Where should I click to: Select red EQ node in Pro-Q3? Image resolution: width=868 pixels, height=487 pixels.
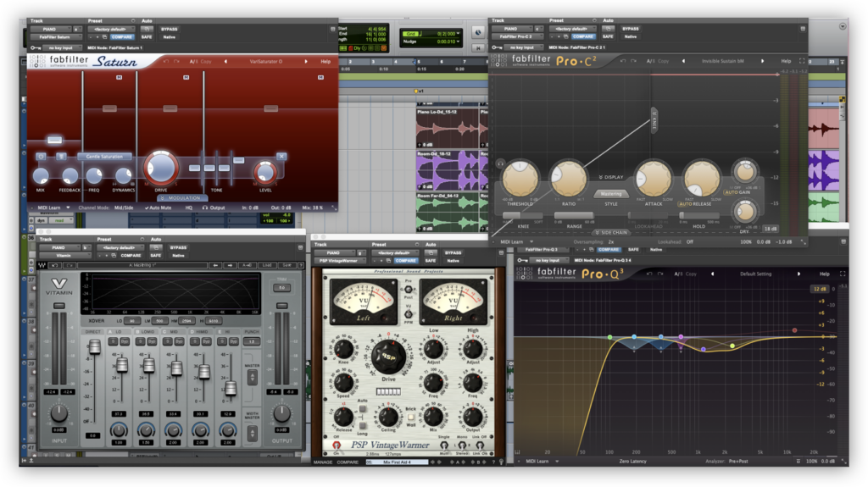pos(794,330)
